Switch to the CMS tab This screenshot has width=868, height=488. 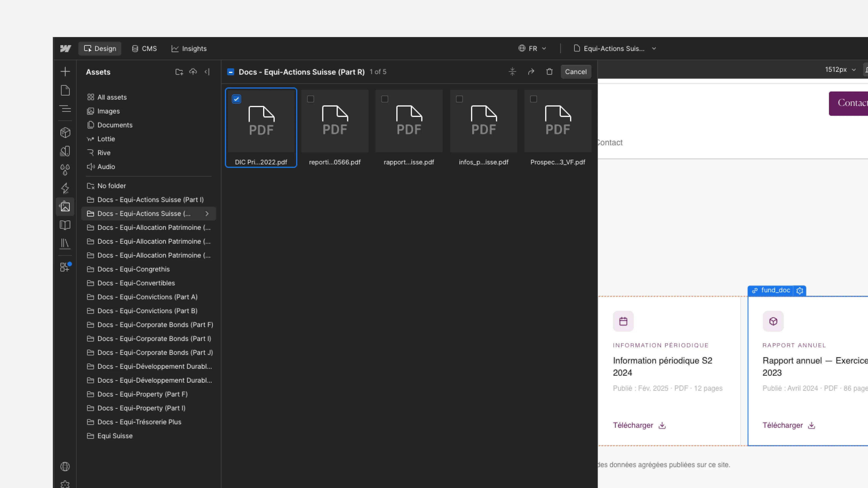(144, 49)
